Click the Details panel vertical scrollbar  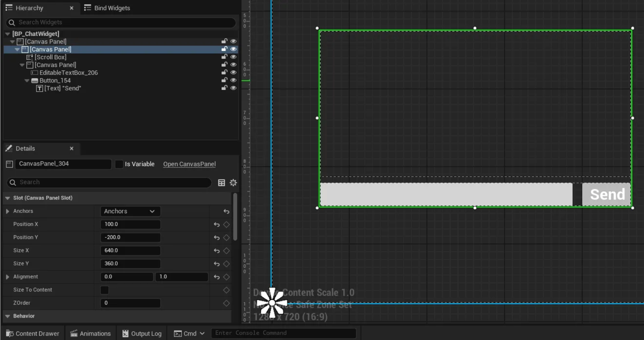pos(235,217)
